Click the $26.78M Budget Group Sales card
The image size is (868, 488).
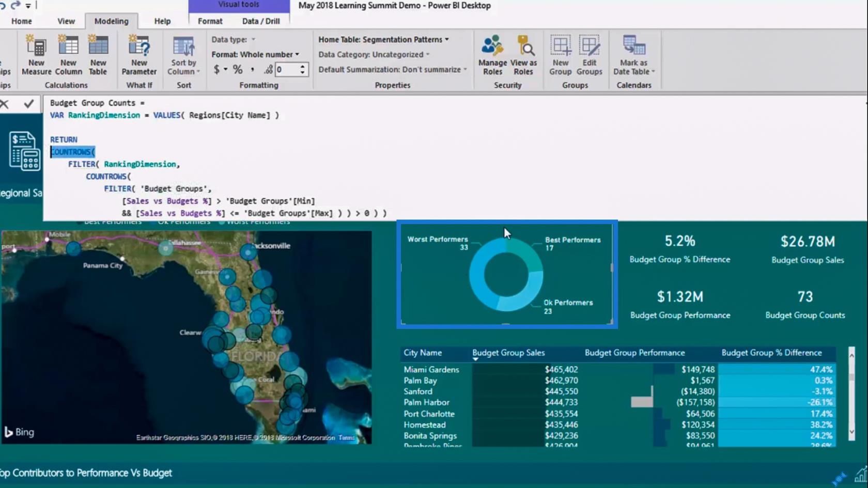[808, 249]
